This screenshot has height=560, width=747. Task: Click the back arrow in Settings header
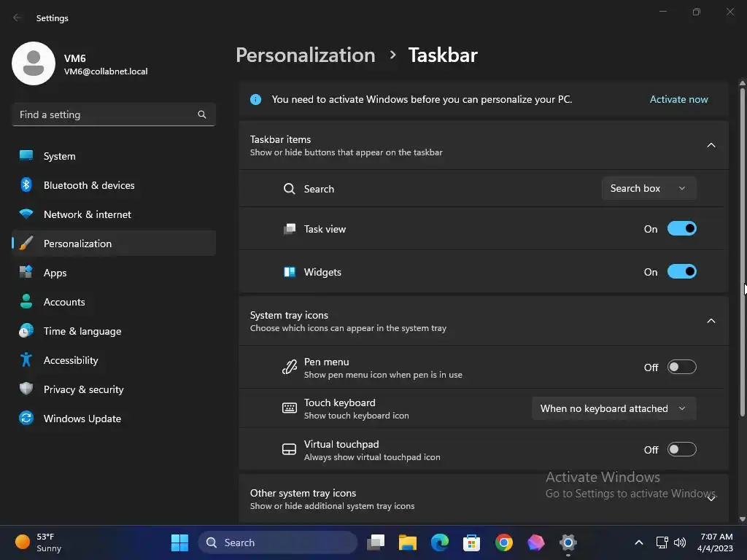click(x=17, y=17)
